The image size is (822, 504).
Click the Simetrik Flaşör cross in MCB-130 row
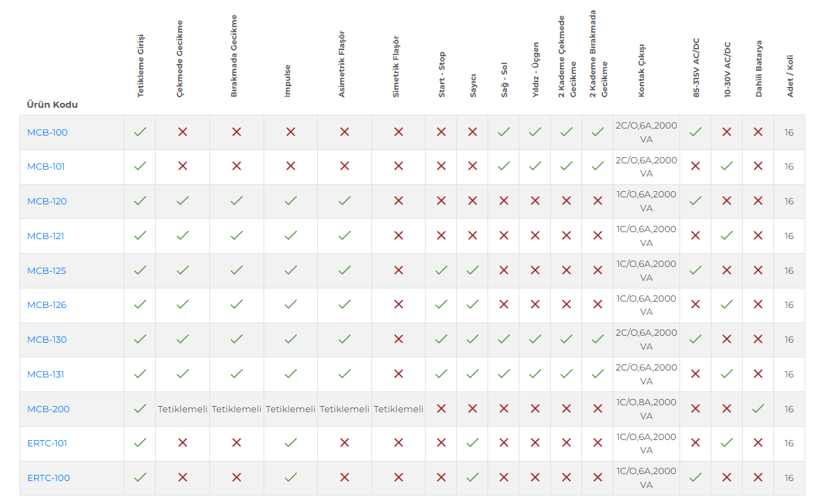(x=398, y=339)
